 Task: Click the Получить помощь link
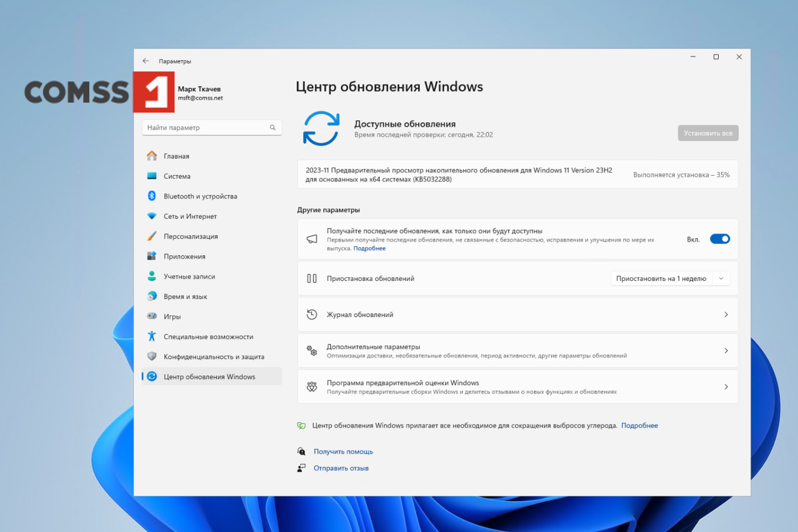tap(343, 452)
